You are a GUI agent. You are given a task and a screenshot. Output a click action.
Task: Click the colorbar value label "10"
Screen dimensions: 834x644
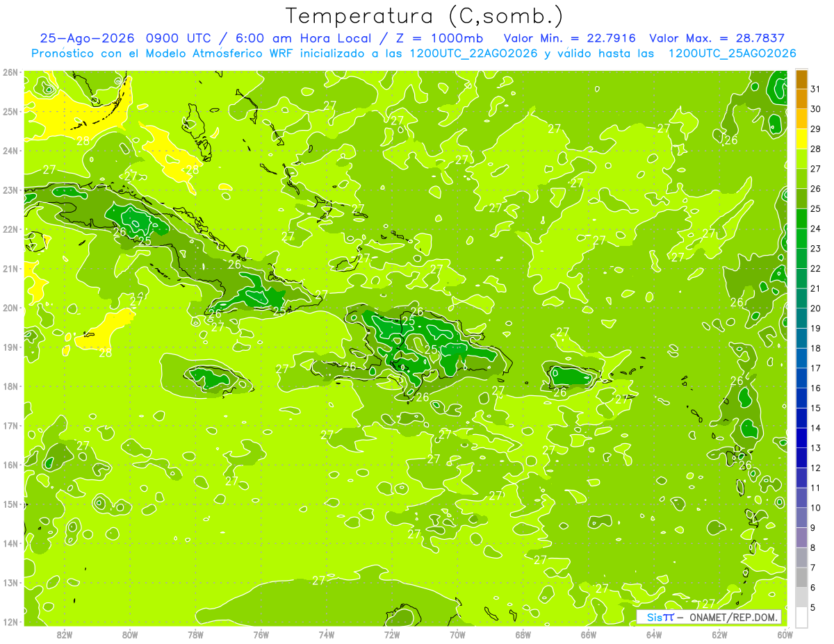816,507
